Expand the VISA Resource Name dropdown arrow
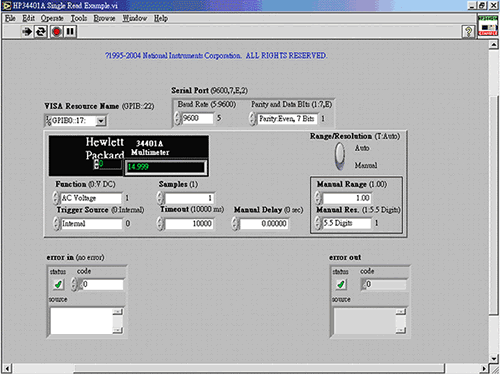 pos(101,121)
